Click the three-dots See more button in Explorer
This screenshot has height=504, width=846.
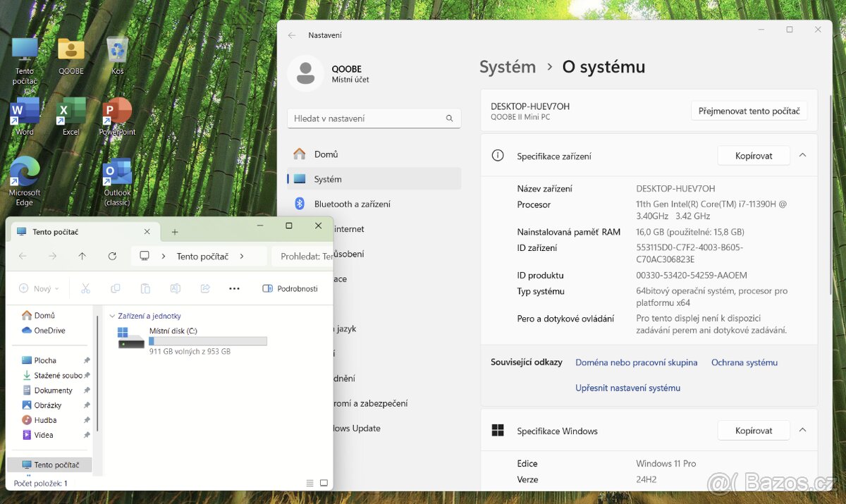pyautogui.click(x=235, y=288)
